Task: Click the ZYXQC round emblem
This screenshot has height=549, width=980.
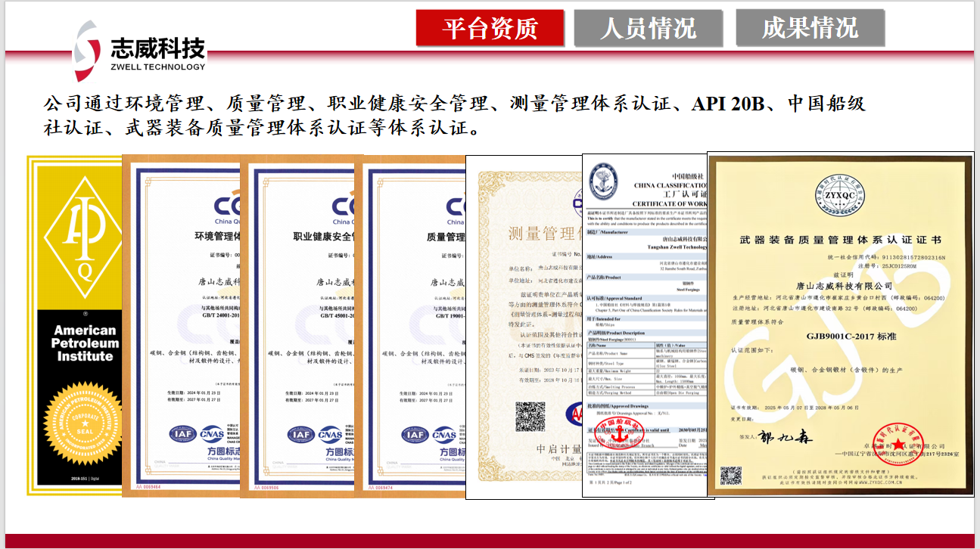Action: pyautogui.click(x=840, y=195)
